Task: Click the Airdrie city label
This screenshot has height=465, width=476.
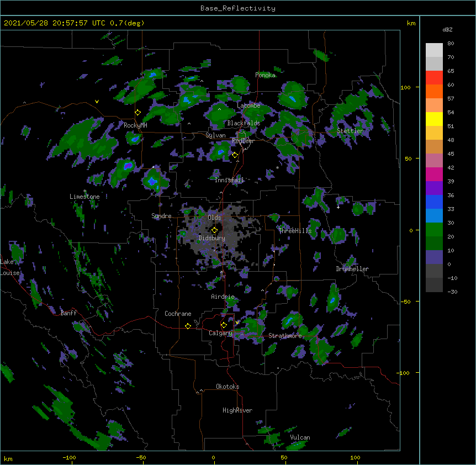Action: (223, 297)
